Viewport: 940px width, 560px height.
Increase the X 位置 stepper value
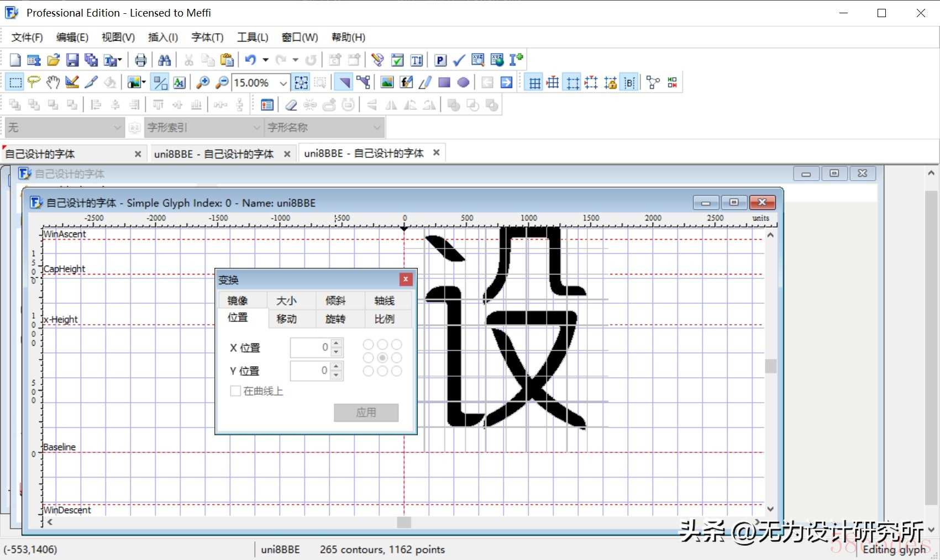point(337,343)
